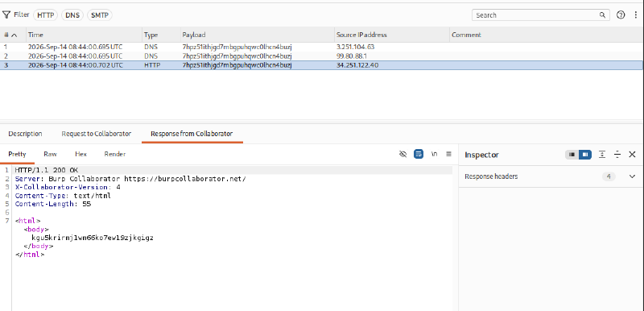644x311 pixels.
Task: Click the closing </body> tag
Action: tap(39, 246)
